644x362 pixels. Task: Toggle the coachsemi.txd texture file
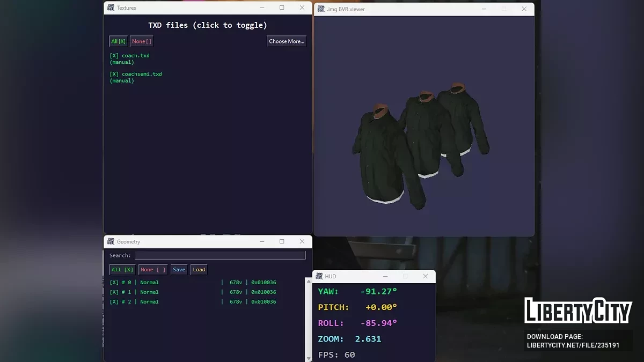(x=135, y=74)
